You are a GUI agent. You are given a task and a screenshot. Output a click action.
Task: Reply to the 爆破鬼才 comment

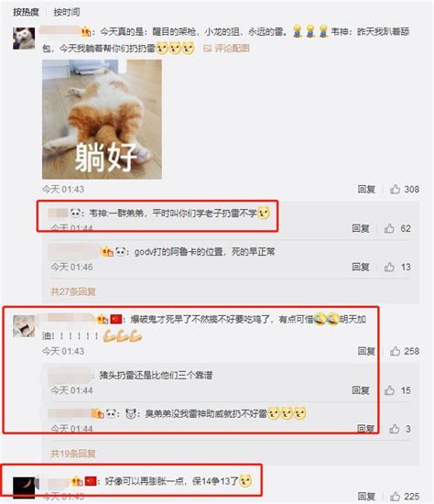coord(366,351)
